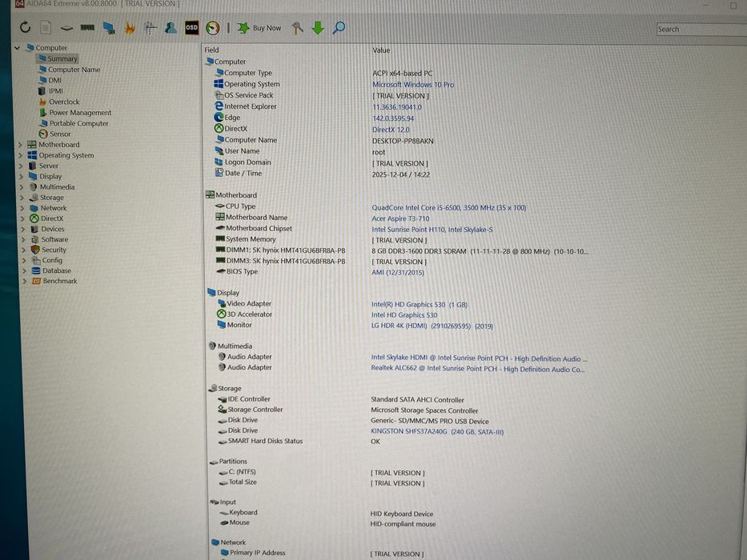The width and height of the screenshot is (747, 560).
Task: Click Intel Sunrise Point H110 chipset link
Action: (x=432, y=230)
